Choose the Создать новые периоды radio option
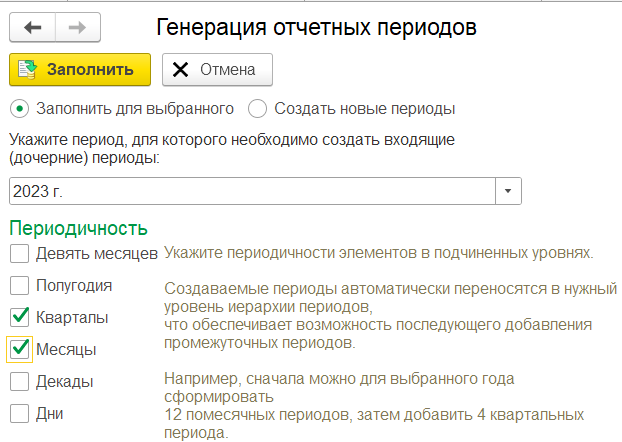The image size is (622, 442). 257,109
